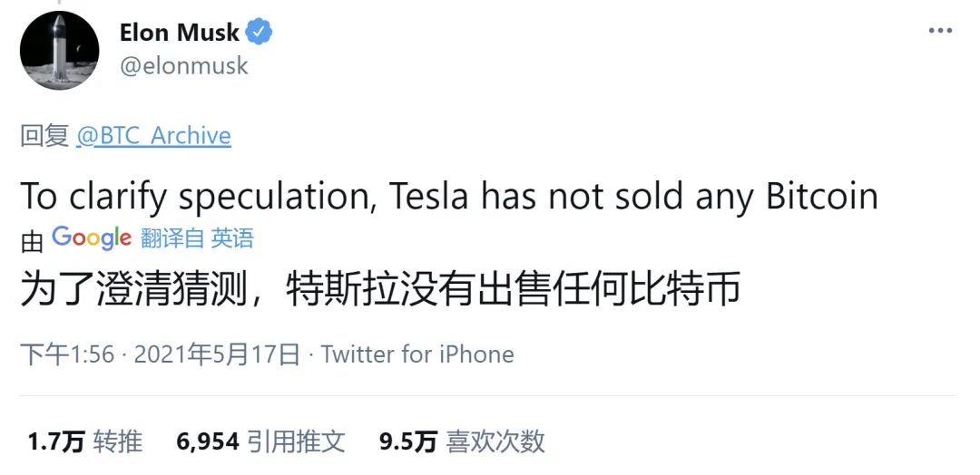Viewport: 980px width, 475px height.
Task: Open the @elonmusk handle
Action: click(183, 67)
